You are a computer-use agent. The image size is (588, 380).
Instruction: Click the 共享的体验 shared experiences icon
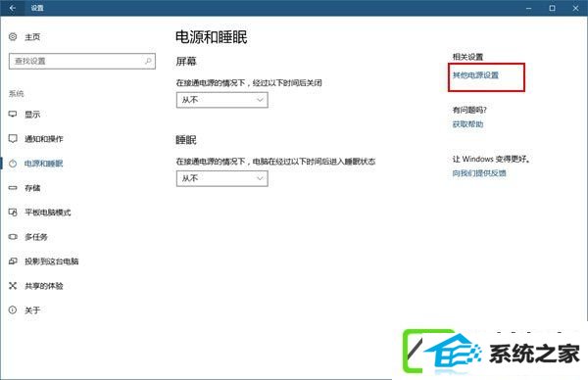(x=13, y=286)
